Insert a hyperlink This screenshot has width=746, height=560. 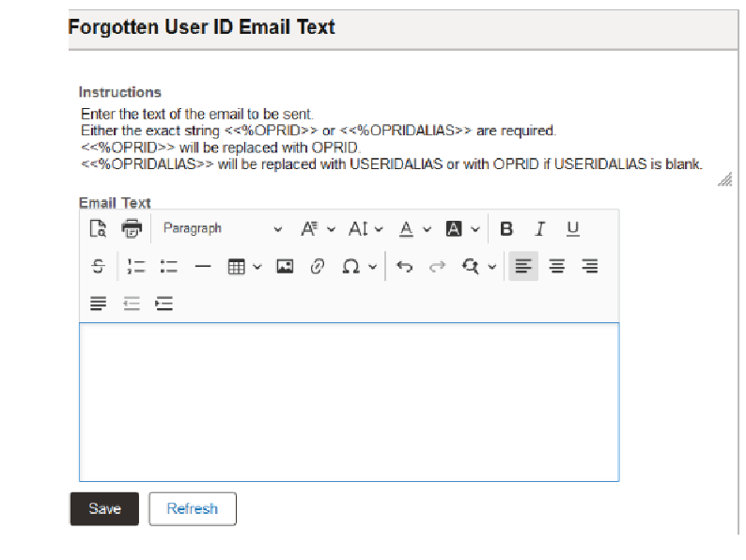click(318, 266)
